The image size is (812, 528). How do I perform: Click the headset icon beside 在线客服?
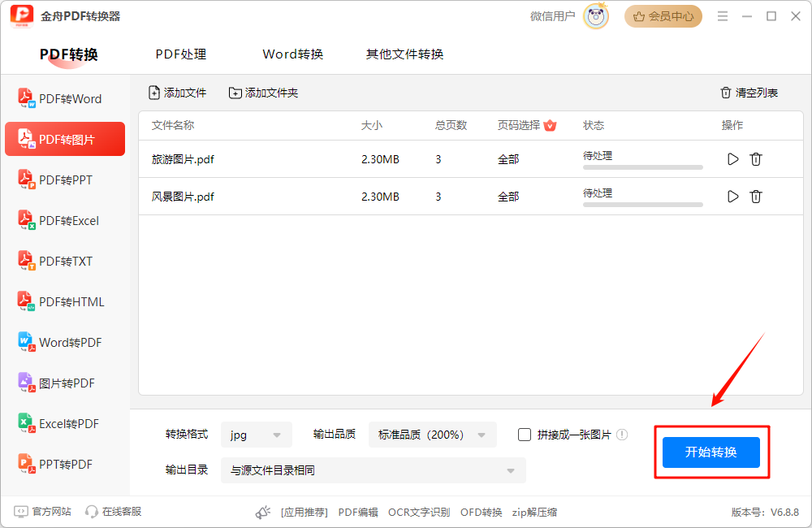(91, 512)
